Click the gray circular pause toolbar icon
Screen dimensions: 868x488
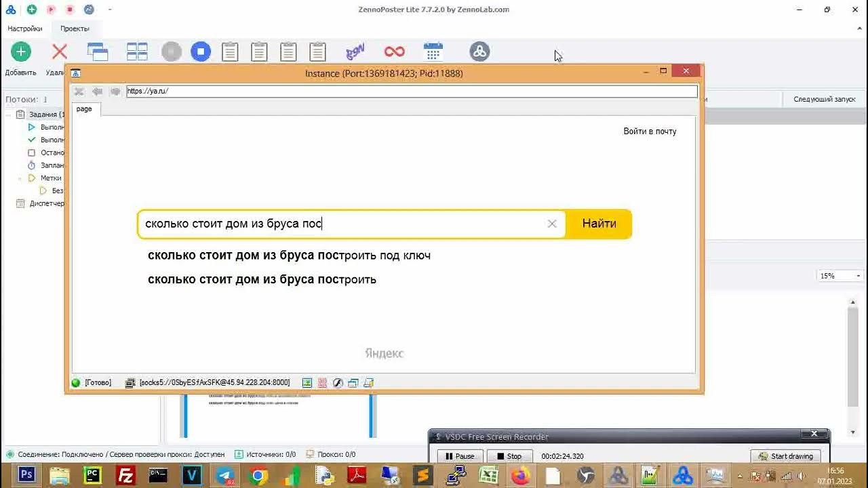(x=172, y=52)
